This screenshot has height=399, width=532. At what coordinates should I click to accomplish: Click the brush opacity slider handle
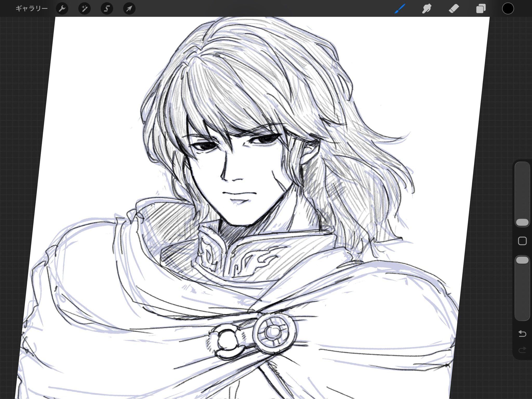[522, 260]
